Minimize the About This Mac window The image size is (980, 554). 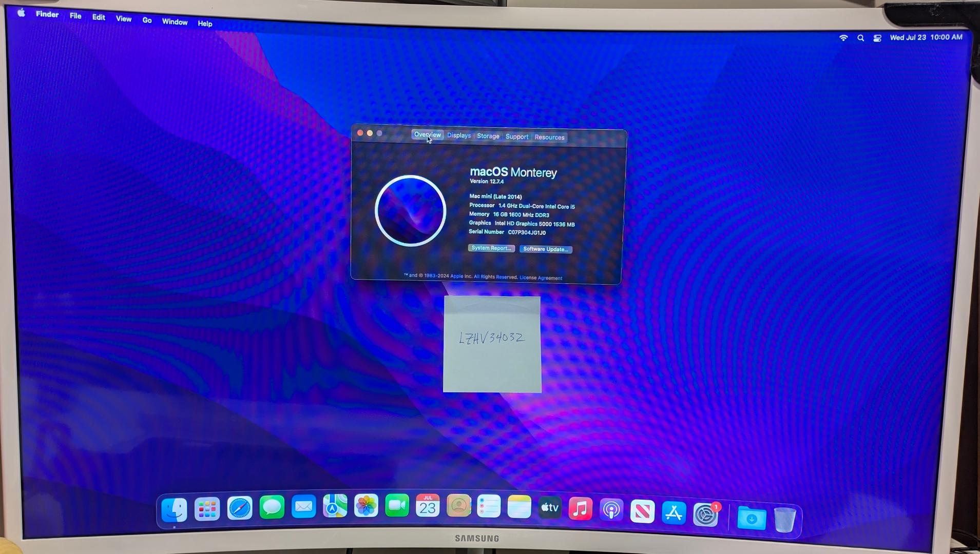[x=370, y=133]
